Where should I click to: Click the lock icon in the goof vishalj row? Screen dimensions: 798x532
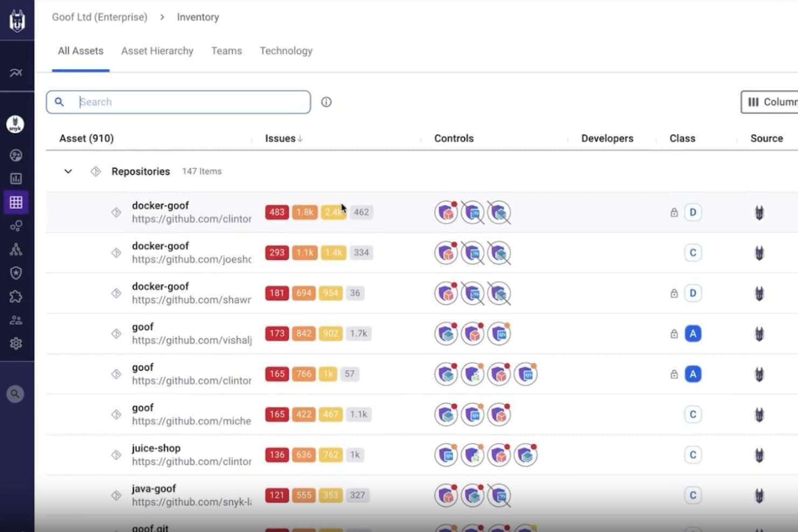(674, 334)
